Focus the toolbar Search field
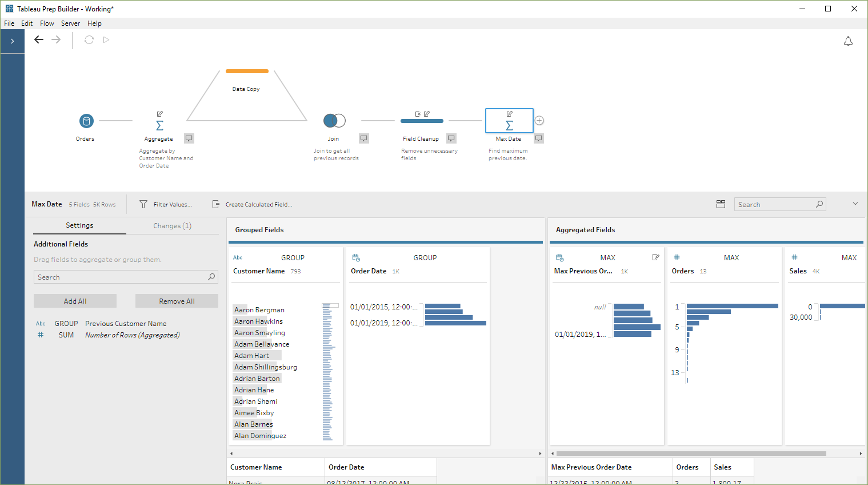The image size is (868, 485). click(780, 204)
